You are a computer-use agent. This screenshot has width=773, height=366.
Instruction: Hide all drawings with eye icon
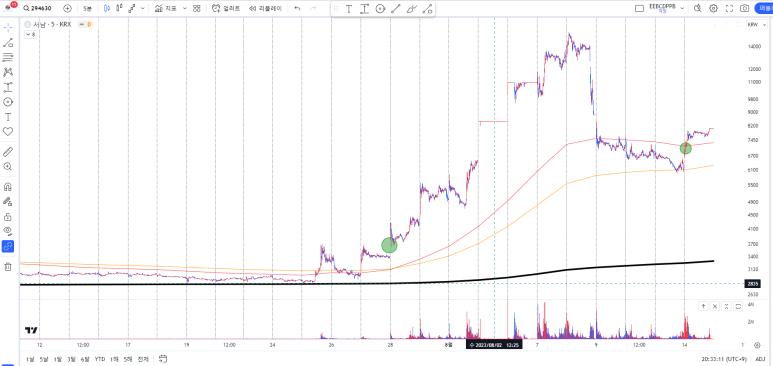(8, 231)
